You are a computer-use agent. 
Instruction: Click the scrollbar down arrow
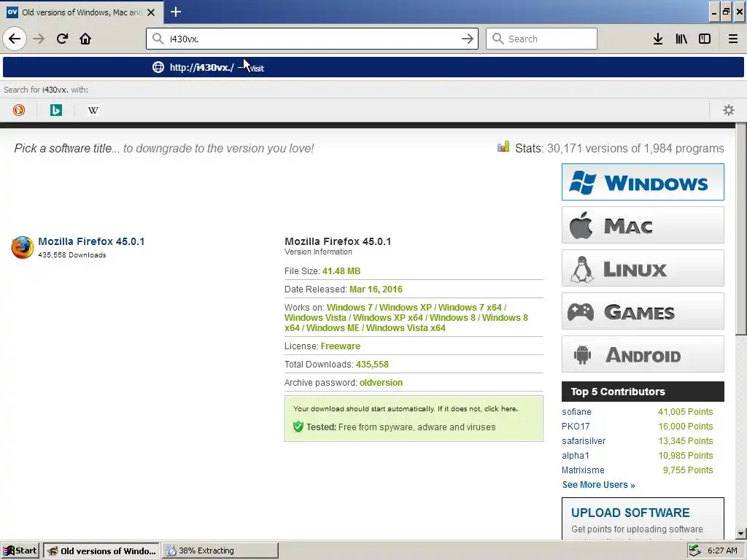tap(741, 534)
